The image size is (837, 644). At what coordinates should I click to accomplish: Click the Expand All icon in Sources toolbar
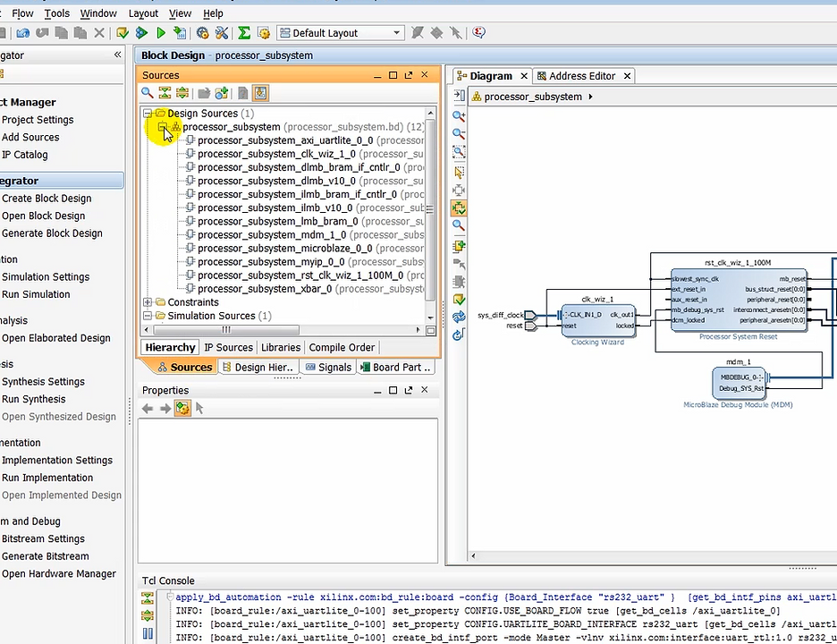(x=182, y=93)
